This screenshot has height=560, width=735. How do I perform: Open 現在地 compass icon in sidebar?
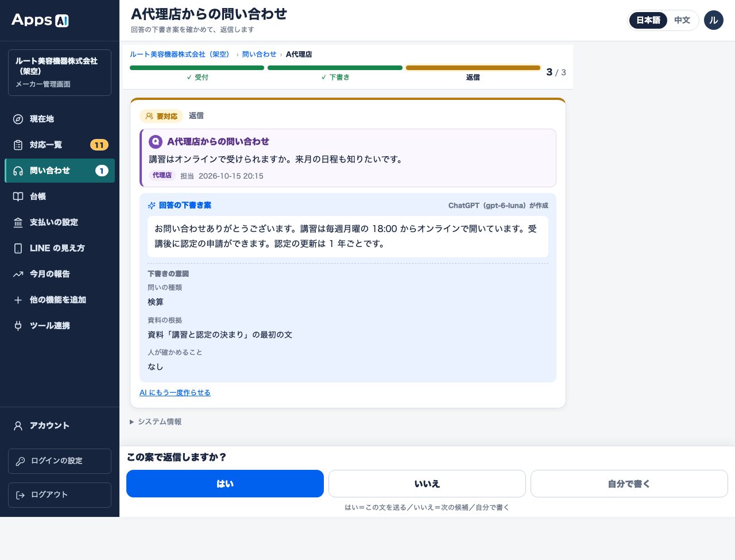coord(18,119)
